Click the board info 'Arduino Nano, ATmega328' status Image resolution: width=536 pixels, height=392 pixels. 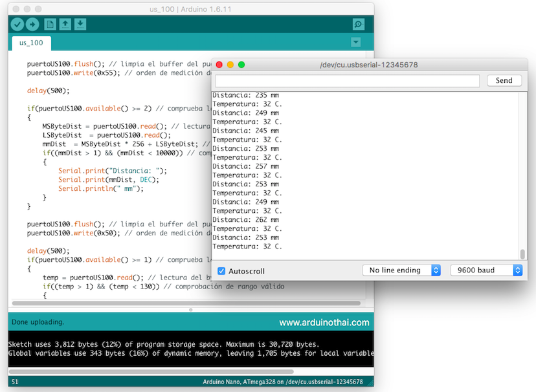pyautogui.click(x=283, y=382)
